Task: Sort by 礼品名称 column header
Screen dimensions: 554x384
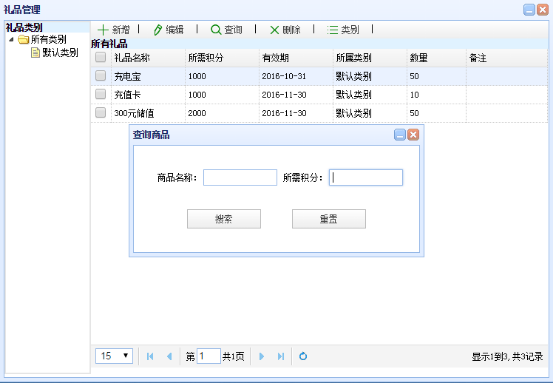Action: 148,58
